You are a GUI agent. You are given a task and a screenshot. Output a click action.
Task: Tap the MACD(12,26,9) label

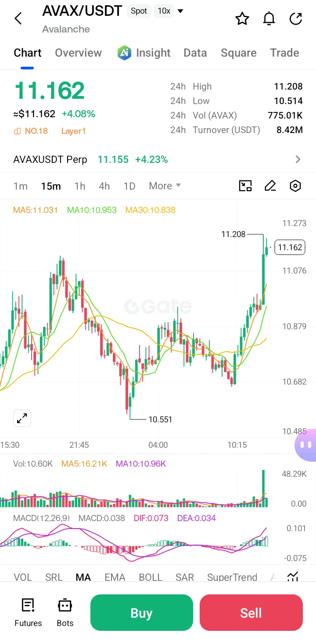pyautogui.click(x=41, y=518)
